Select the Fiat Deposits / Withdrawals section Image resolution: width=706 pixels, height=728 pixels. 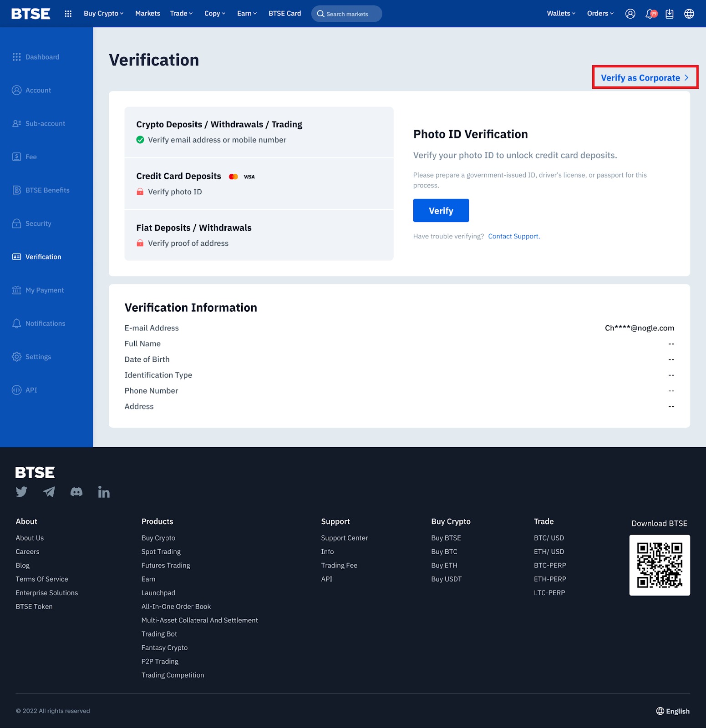point(259,235)
